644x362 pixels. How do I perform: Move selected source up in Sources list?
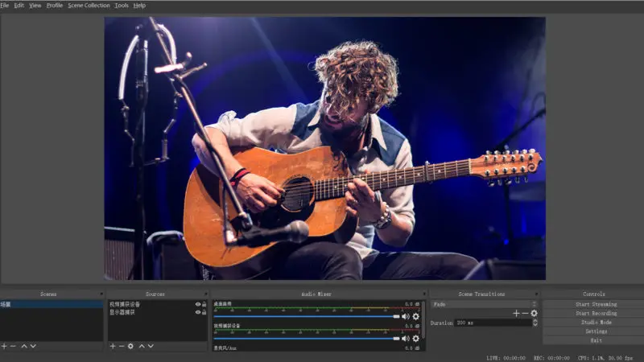point(142,346)
